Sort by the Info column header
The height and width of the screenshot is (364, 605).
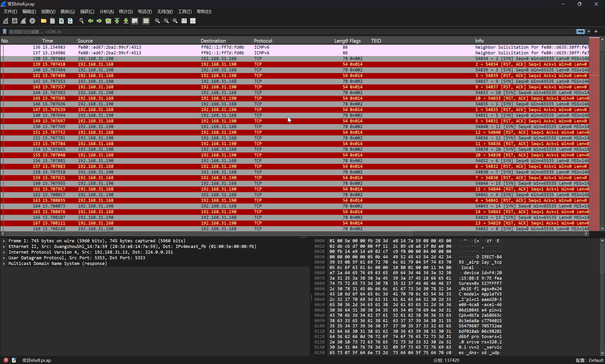[x=531, y=41]
